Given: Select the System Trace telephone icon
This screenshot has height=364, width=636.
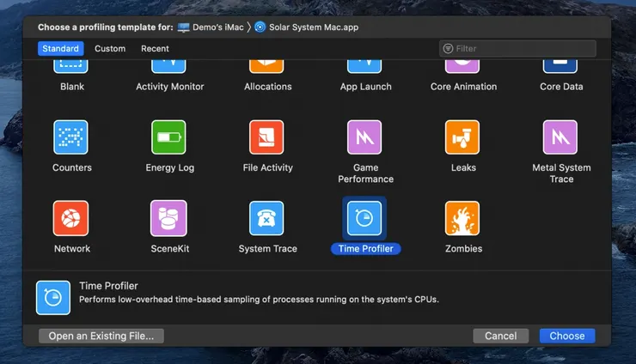Looking at the screenshot, I should 266,218.
